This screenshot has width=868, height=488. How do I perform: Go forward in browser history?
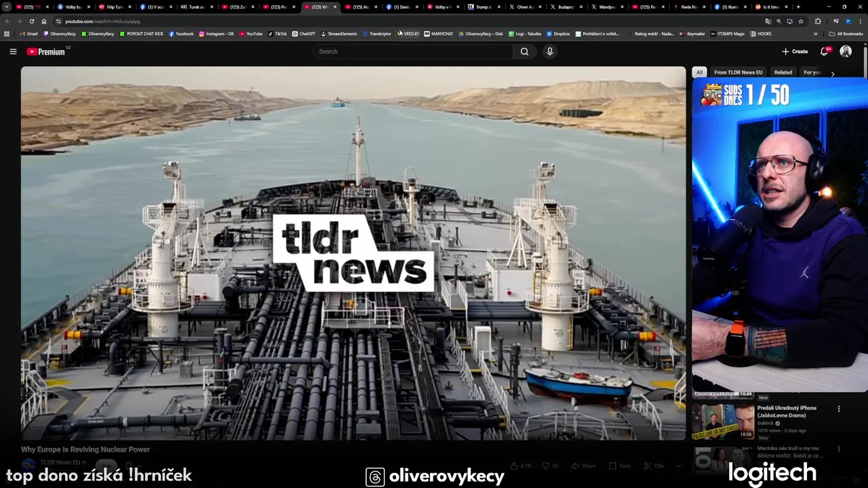point(20,21)
